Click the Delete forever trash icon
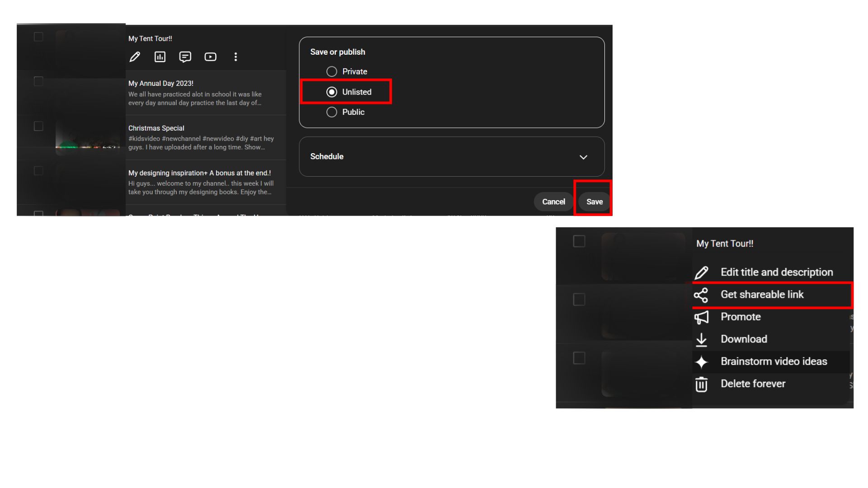Image resolution: width=868 pixels, height=488 pixels. 701,384
